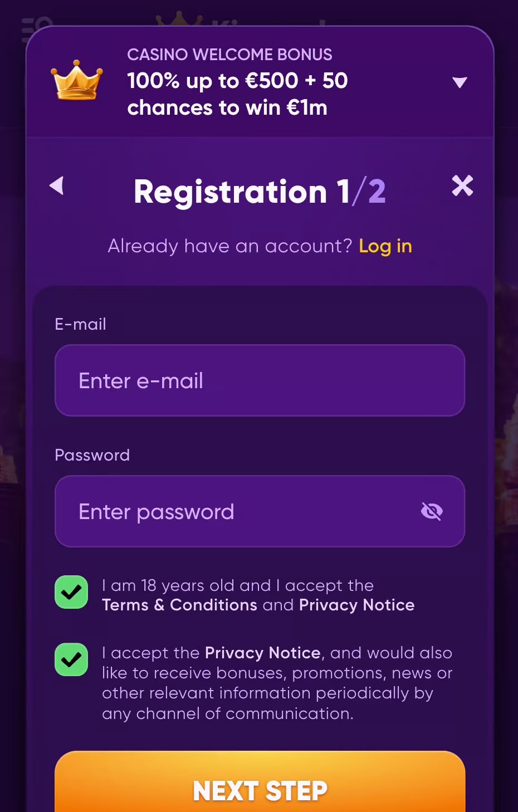Open the Terms & Conditions link
Screen dimensions: 518x812
pos(179,605)
